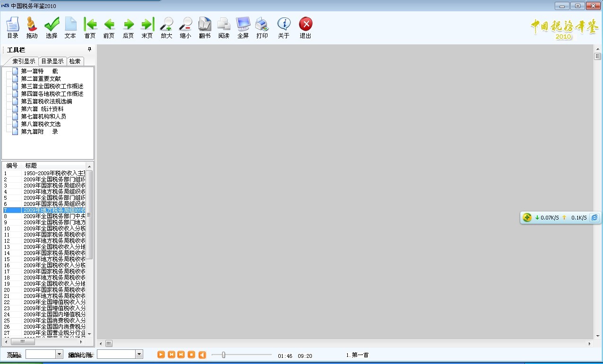Open the 缩放比例 zoom ratio dropdown
This screenshot has width=603, height=364.
(139, 354)
